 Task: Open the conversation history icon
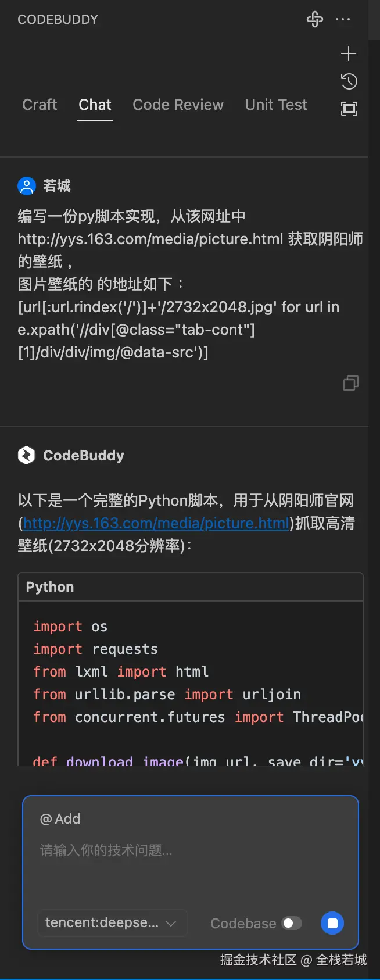[349, 81]
